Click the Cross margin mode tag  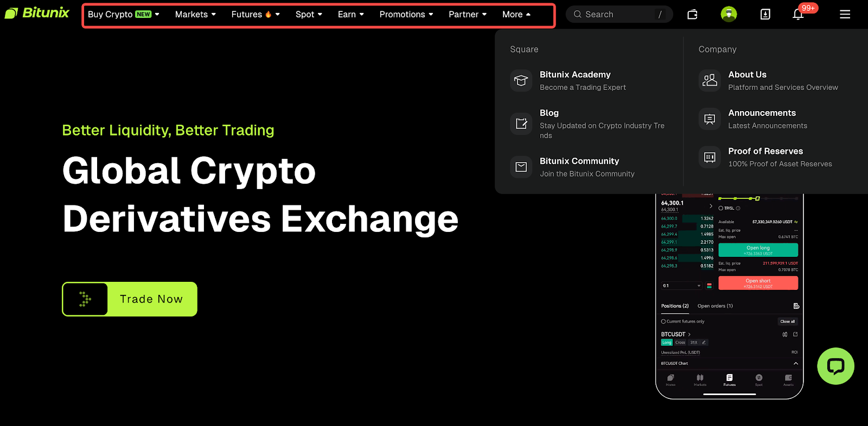point(680,343)
